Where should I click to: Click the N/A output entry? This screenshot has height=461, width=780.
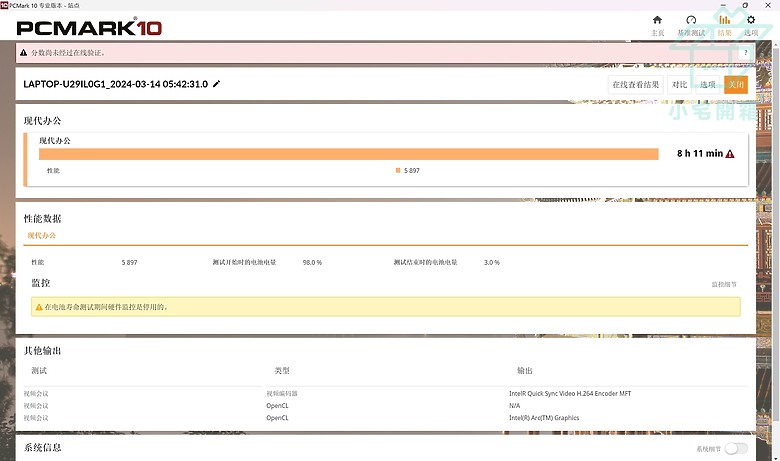[514, 405]
